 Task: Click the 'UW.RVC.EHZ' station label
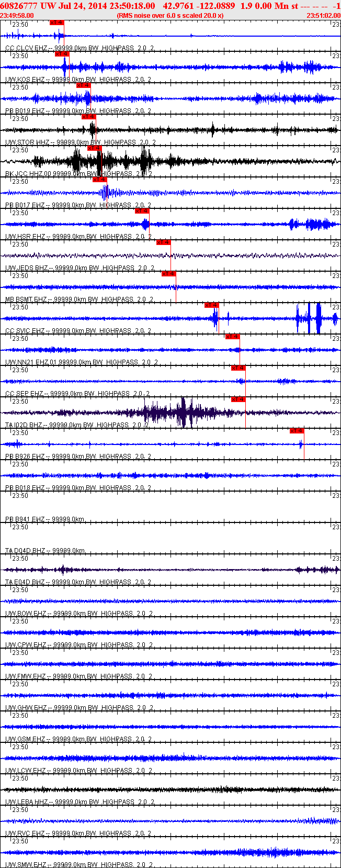click(25, 833)
